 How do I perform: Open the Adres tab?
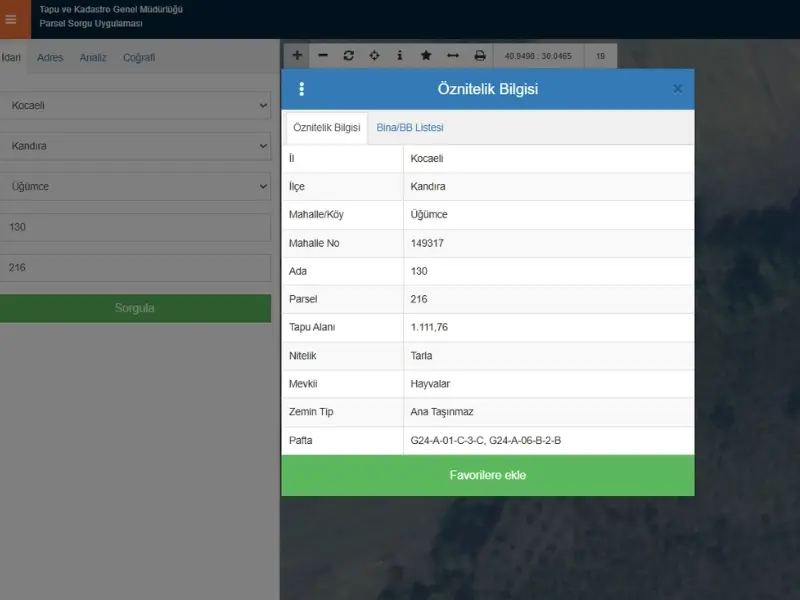[50, 58]
